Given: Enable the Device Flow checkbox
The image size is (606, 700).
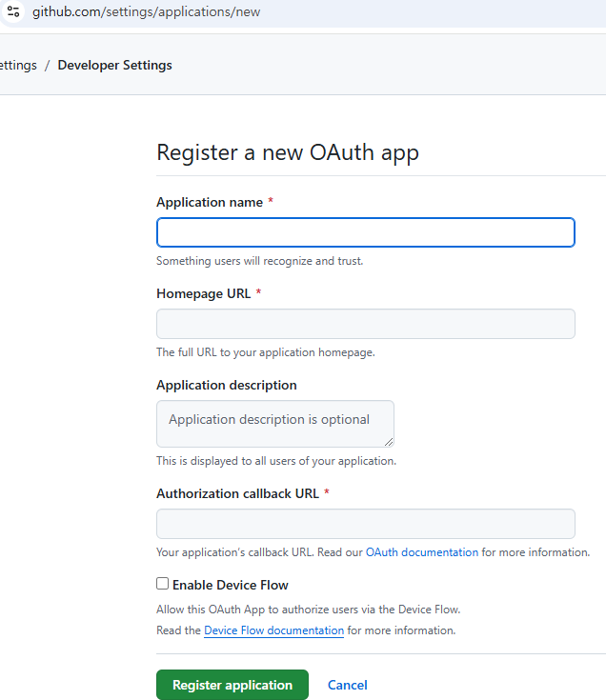Looking at the screenshot, I should [163, 584].
